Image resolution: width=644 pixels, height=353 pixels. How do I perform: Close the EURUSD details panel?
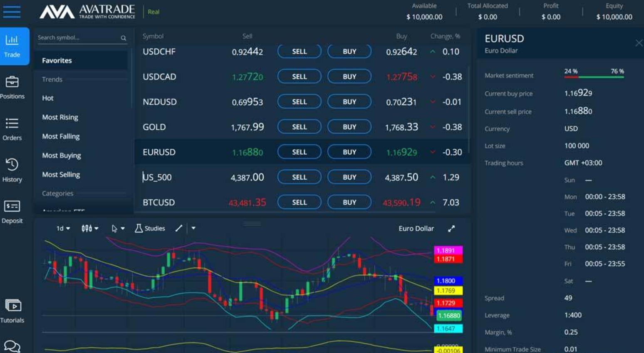[639, 43]
